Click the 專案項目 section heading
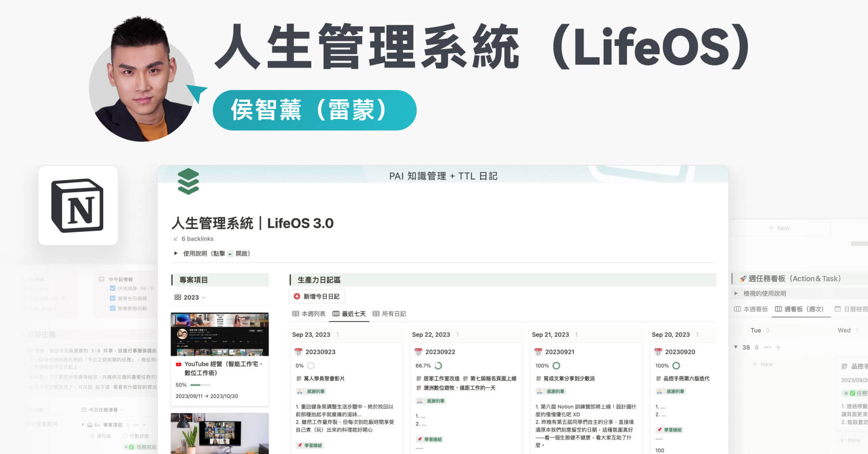 193,280
